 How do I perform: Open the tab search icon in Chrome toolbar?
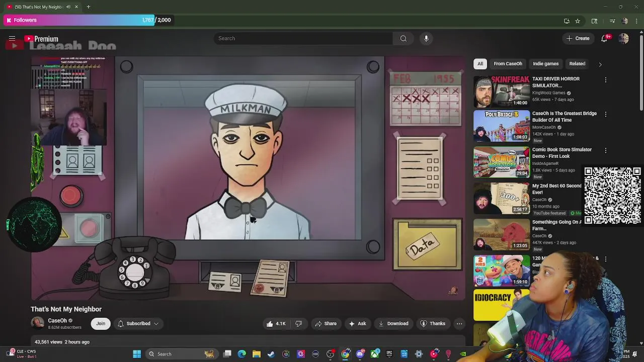click(594, 21)
